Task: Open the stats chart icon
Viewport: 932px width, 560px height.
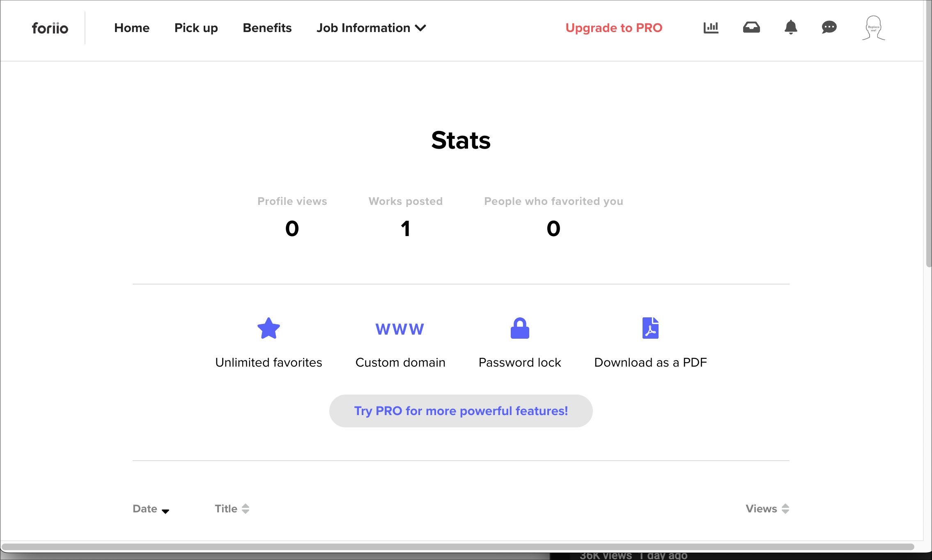Action: pyautogui.click(x=711, y=28)
